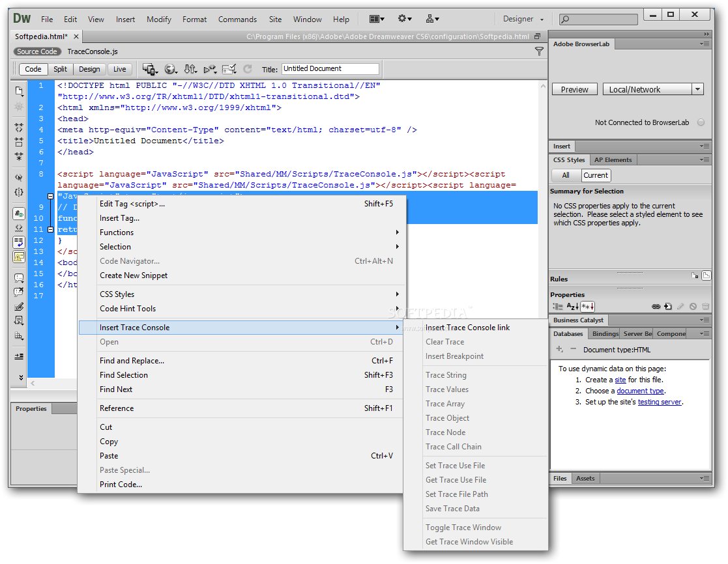
Task: Open Business Catalyst panel options menu
Action: click(705, 320)
